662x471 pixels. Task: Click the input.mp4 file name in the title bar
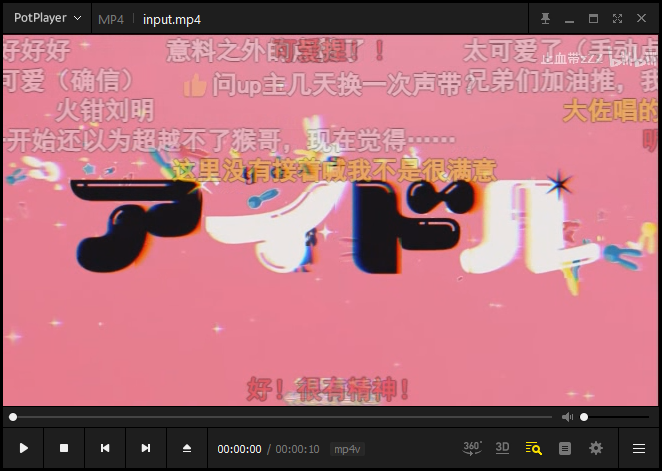tap(172, 20)
